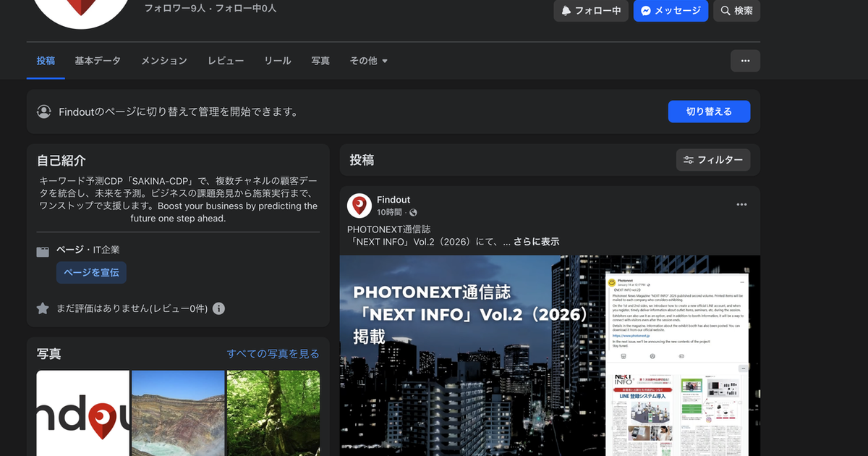Open the PHOTONEXT通信誌 post image
The image size is (868, 456).
click(x=550, y=355)
